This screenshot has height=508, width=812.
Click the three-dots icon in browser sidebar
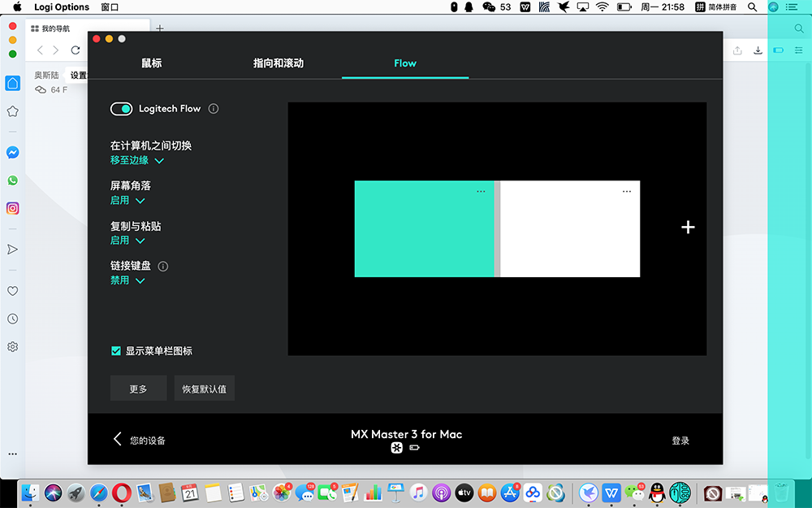tap(13, 454)
